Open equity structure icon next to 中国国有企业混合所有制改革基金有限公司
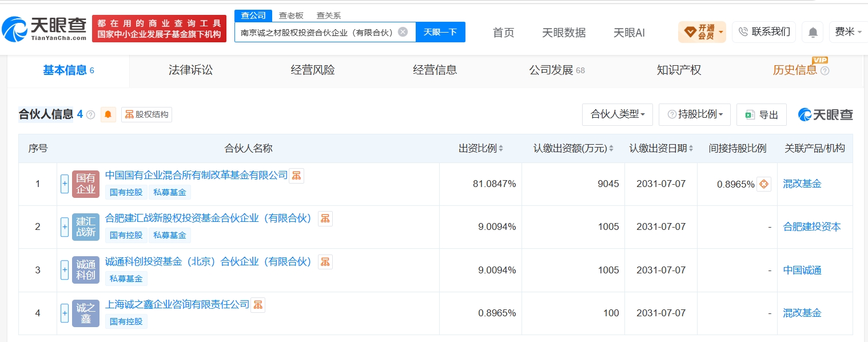This screenshot has width=868, height=342. coord(296,176)
